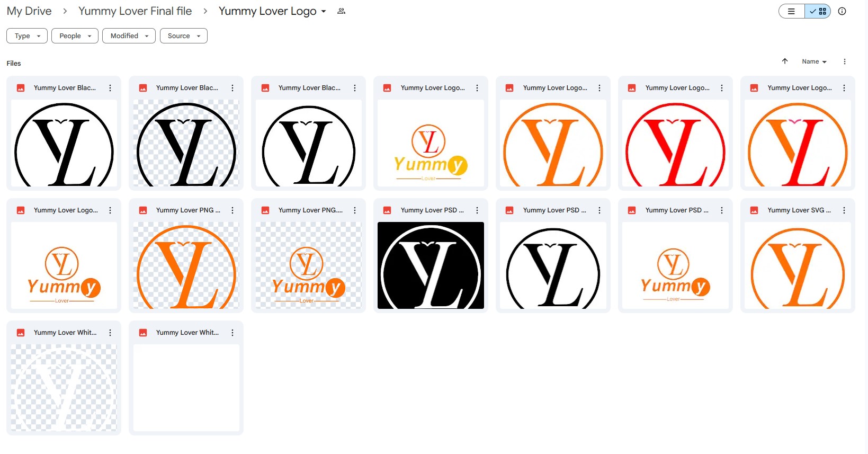
Task: Select 'Yummy Lover Logo...' name above red VL
Action: pos(677,88)
